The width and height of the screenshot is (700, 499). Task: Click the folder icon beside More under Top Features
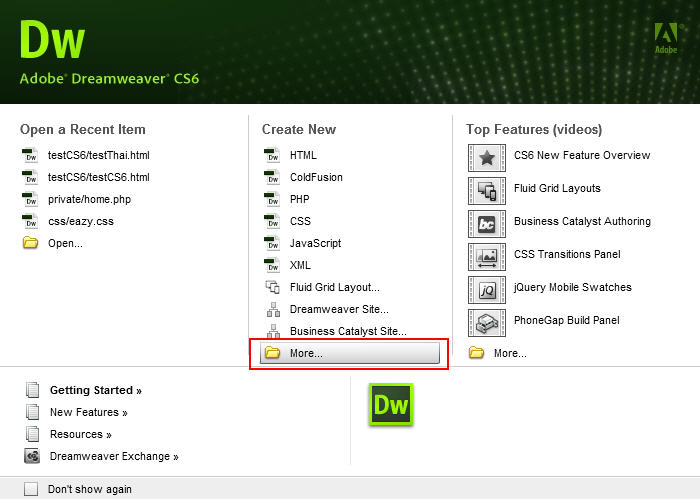476,353
